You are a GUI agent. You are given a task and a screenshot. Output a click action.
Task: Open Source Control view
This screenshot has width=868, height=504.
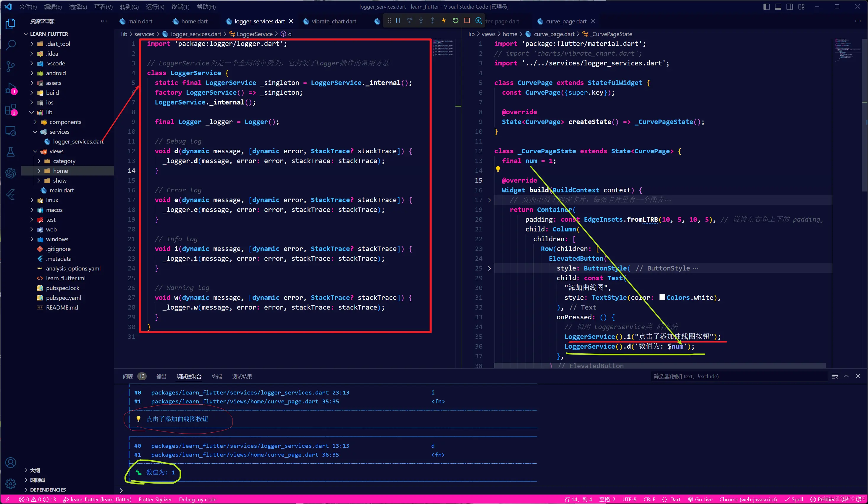[x=11, y=66]
